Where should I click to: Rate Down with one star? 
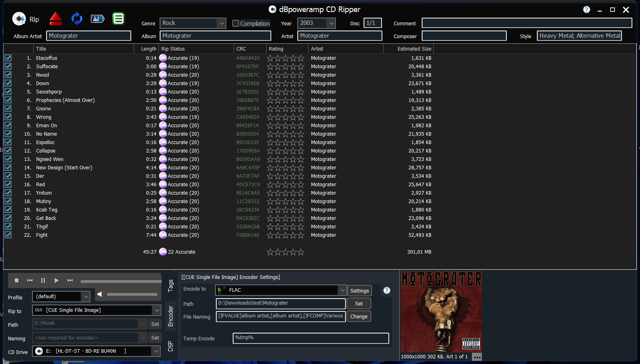click(x=270, y=83)
